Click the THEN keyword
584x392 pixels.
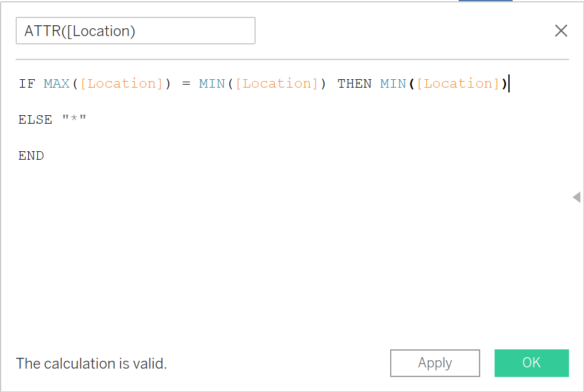(355, 83)
